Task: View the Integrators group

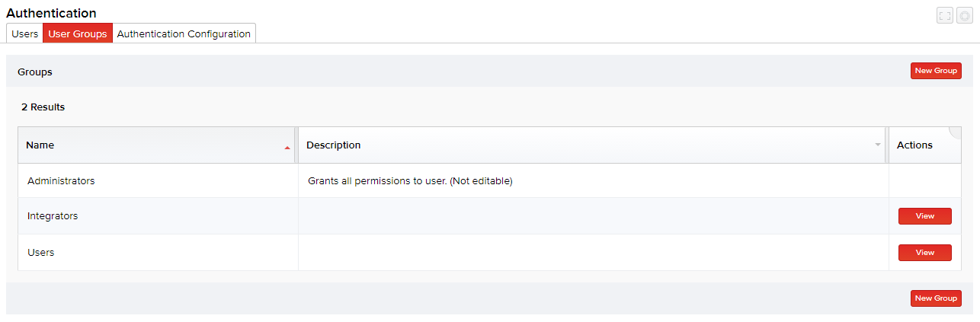Action: pos(924,216)
